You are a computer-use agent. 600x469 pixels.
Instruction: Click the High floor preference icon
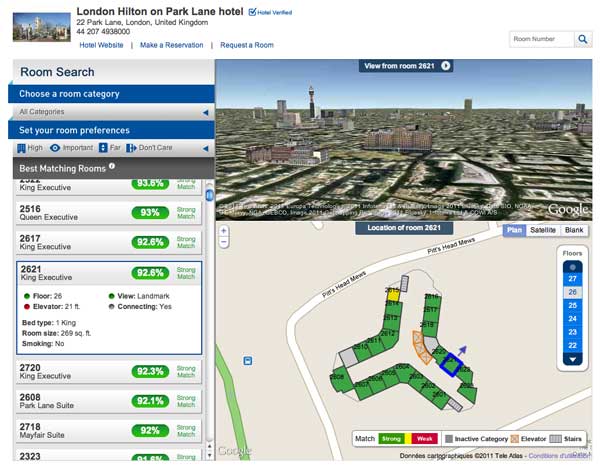point(21,148)
